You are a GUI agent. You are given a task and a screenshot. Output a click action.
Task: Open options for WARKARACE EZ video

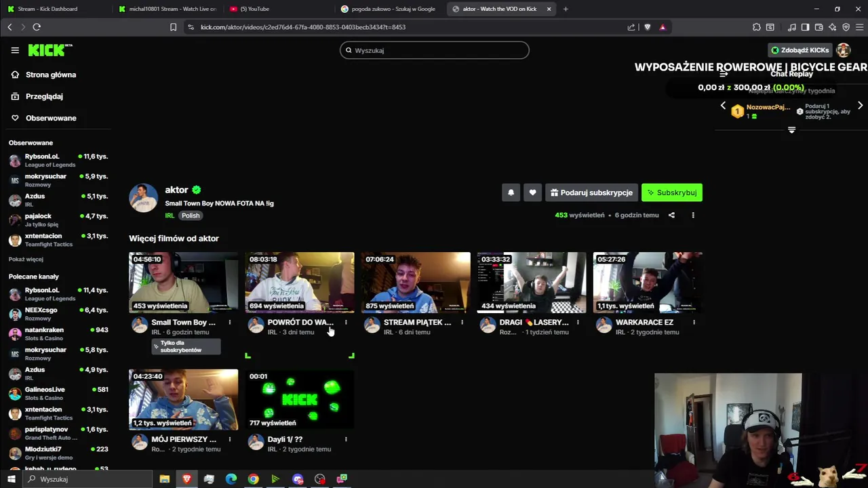tap(694, 323)
